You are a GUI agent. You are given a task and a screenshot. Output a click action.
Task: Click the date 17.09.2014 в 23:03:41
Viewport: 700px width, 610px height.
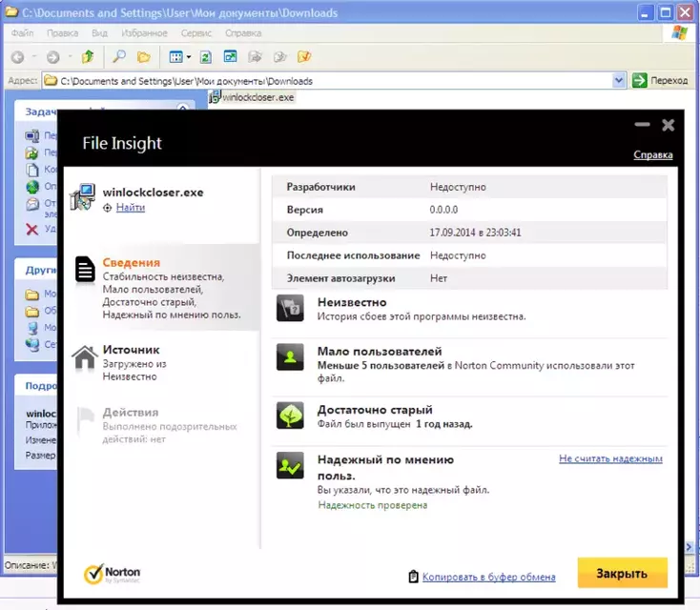coord(475,233)
